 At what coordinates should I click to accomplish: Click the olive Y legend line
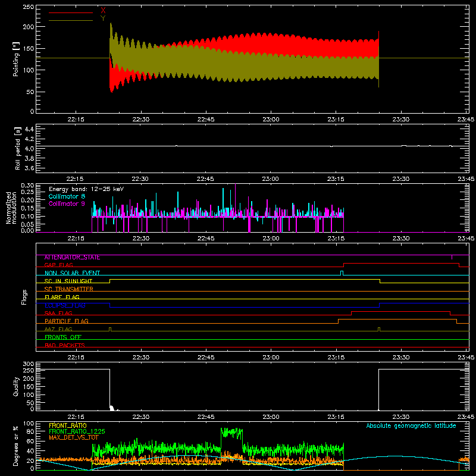71,20
